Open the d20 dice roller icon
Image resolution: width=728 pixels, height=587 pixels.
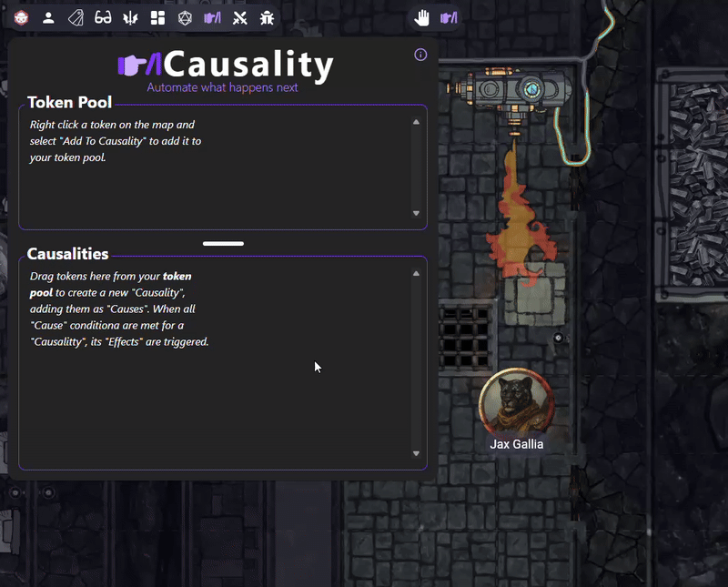(x=185, y=18)
